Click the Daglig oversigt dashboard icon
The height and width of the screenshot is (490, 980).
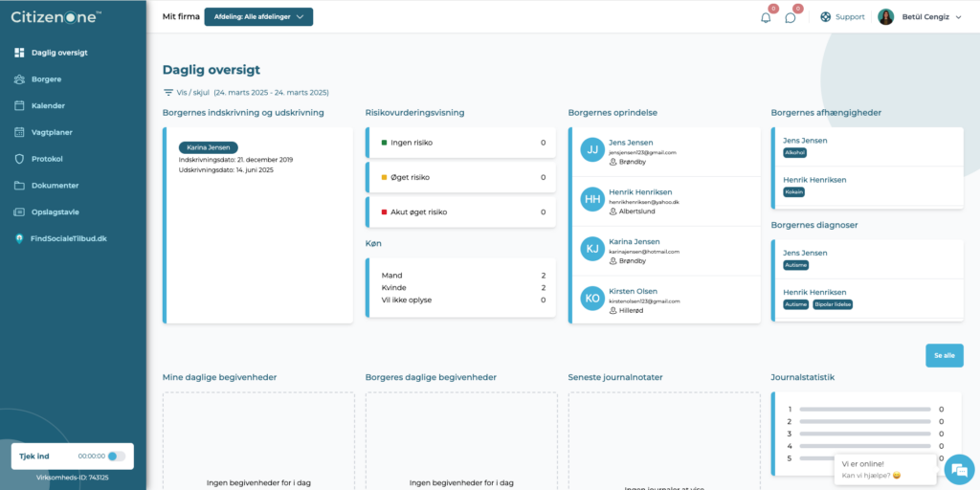click(19, 53)
